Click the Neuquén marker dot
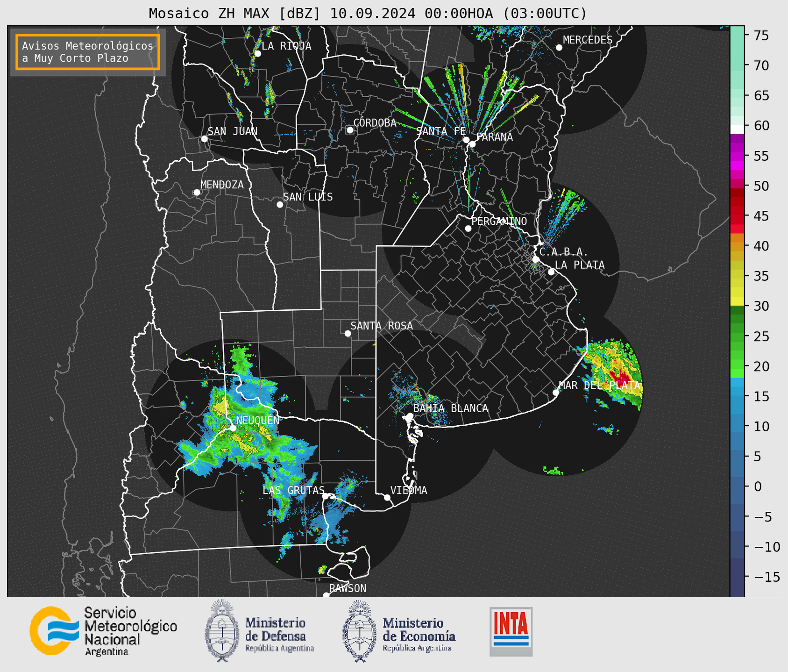The image size is (788, 672). pyautogui.click(x=233, y=428)
